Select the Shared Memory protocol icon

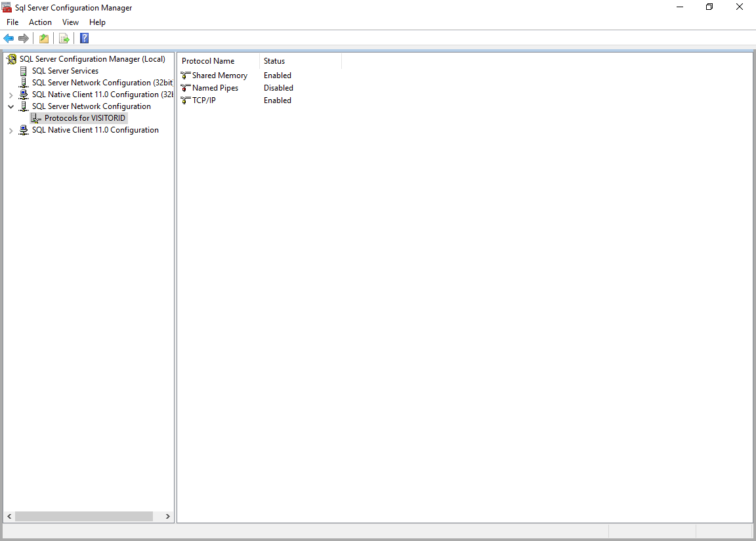click(x=186, y=76)
